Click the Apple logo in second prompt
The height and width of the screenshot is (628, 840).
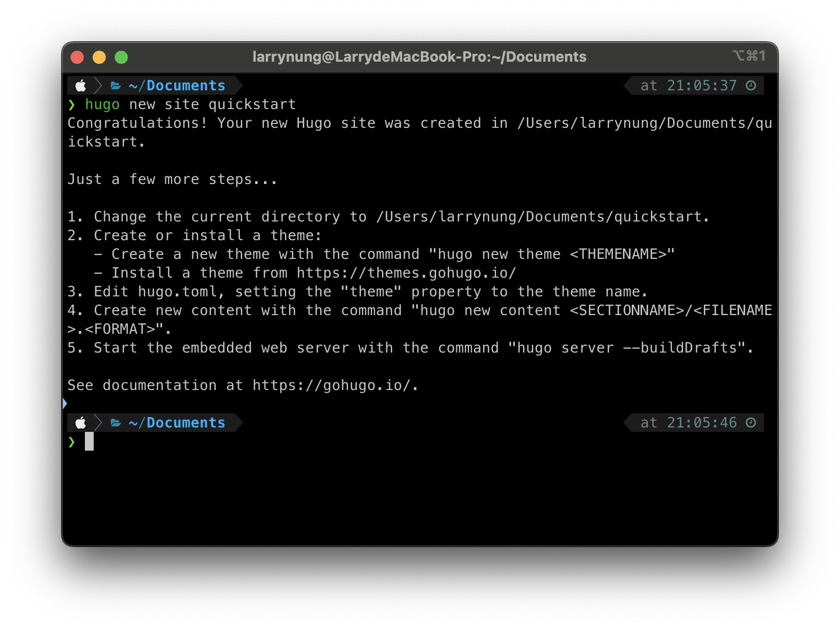coord(81,423)
